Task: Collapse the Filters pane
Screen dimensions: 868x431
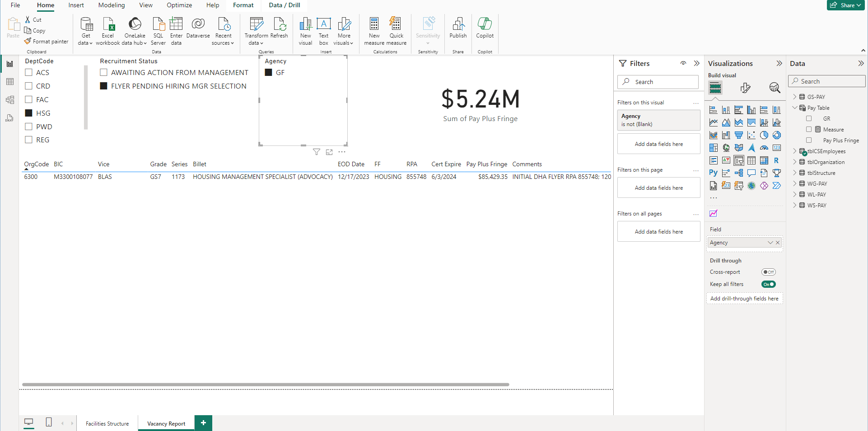Action: [x=696, y=63]
